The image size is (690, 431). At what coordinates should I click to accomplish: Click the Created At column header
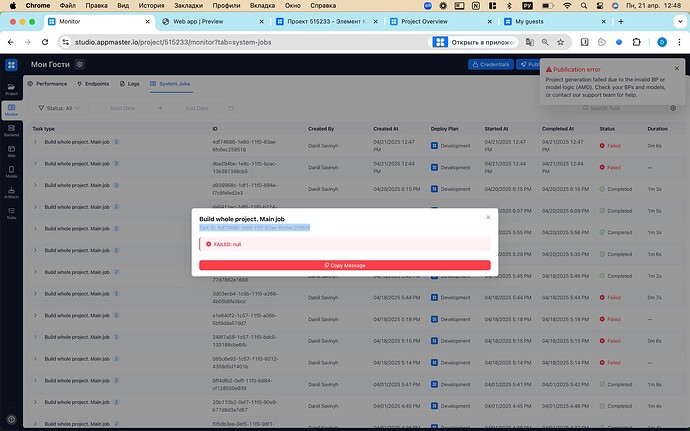(386, 129)
